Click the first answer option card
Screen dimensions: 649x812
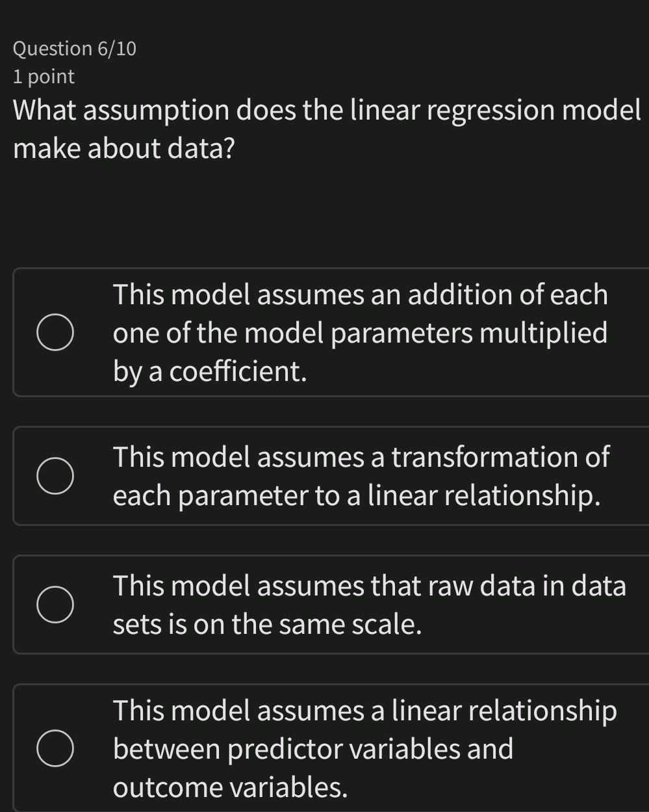pyautogui.click(x=325, y=332)
